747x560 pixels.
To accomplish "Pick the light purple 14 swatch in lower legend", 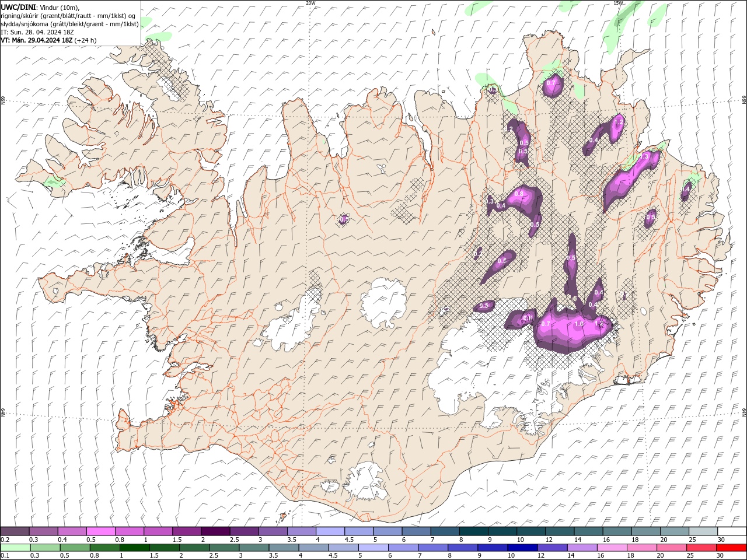I will coord(581,548).
